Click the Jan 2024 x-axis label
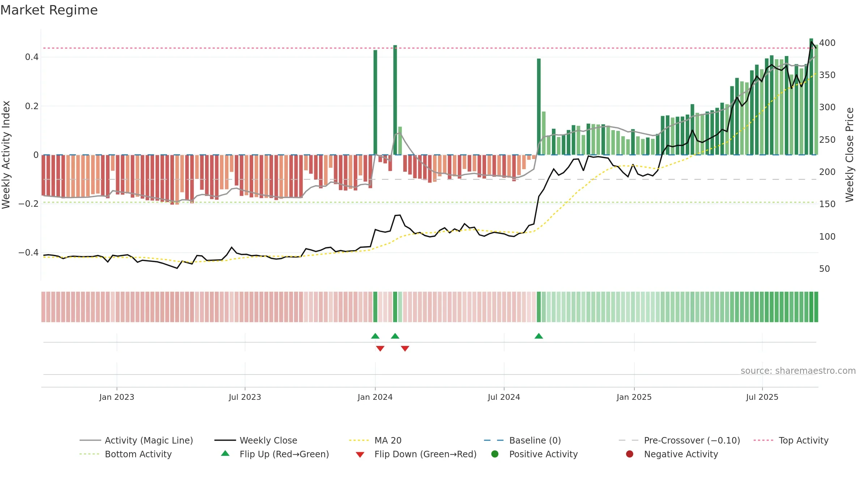Image resolution: width=868 pixels, height=488 pixels. [375, 397]
